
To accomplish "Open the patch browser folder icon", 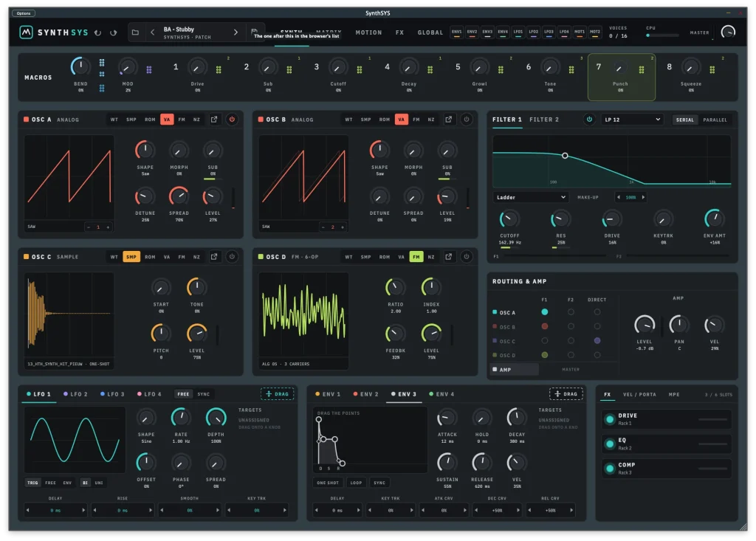I will (x=136, y=32).
